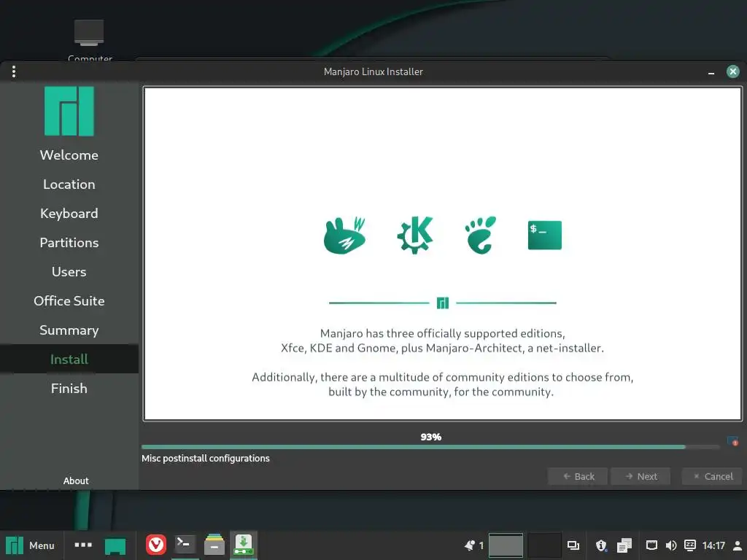Click the small Manjaro logo on the divider
747x560 pixels.
[x=443, y=303]
